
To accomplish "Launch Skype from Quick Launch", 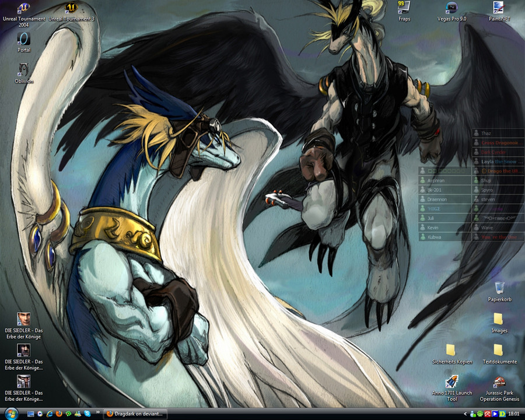I will pyautogui.click(x=87, y=414).
